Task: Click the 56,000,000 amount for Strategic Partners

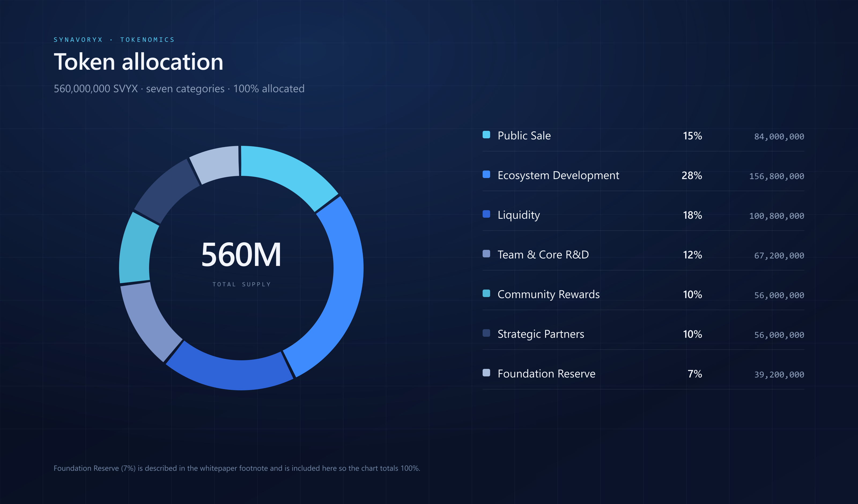Action: (x=779, y=335)
